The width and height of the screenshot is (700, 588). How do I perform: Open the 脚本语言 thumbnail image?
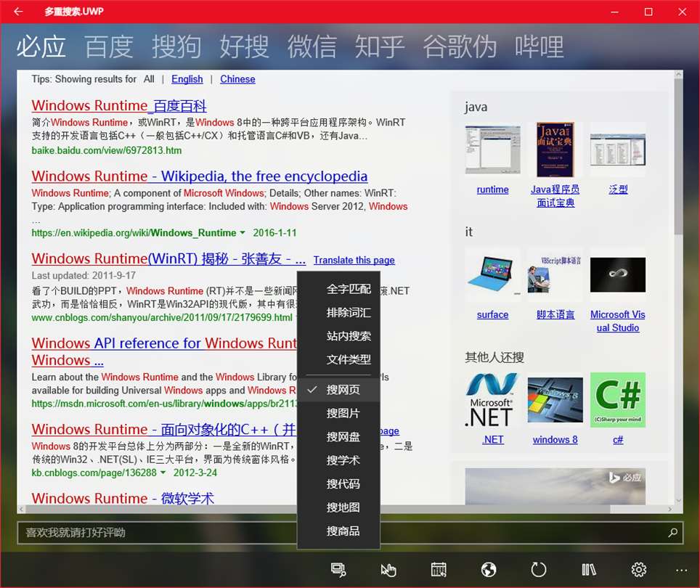coord(555,274)
